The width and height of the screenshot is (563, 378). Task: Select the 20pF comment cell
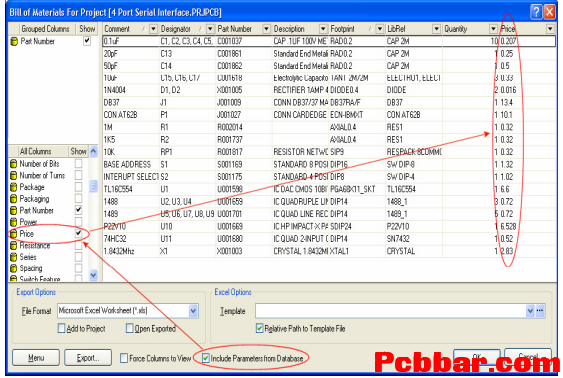tap(131, 54)
